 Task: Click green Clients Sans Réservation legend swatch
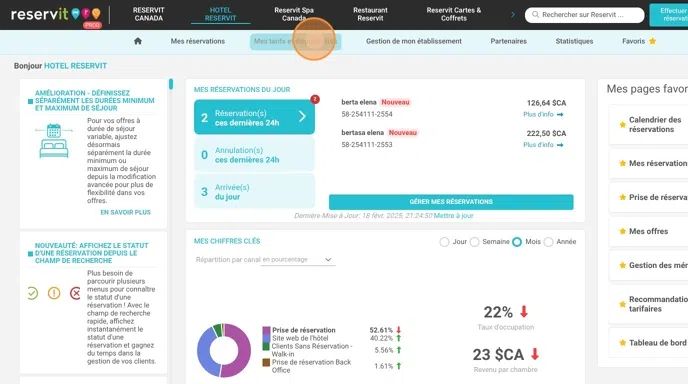click(x=266, y=346)
